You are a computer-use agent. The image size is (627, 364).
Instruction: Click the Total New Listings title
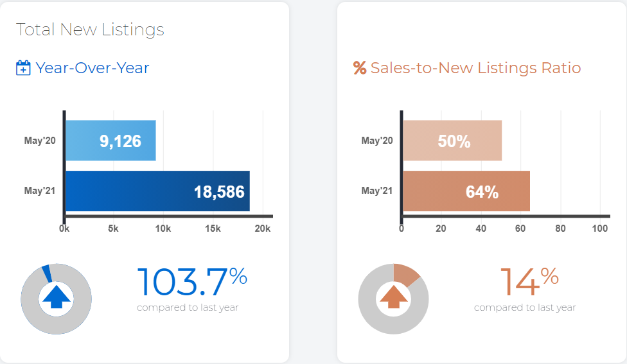[x=90, y=30]
